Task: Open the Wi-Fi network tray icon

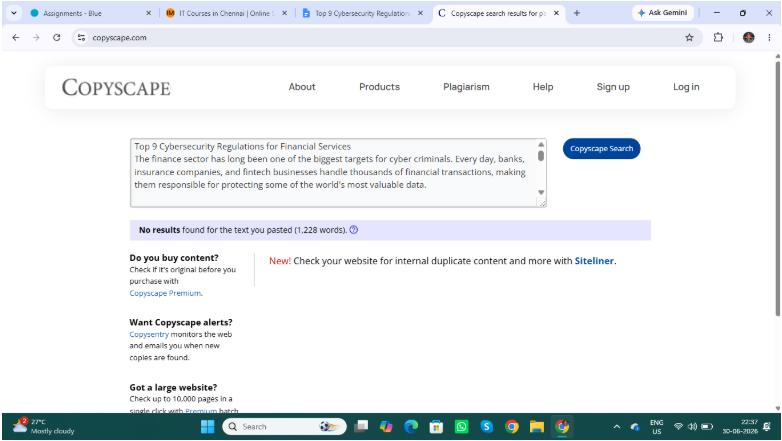Action: point(678,427)
